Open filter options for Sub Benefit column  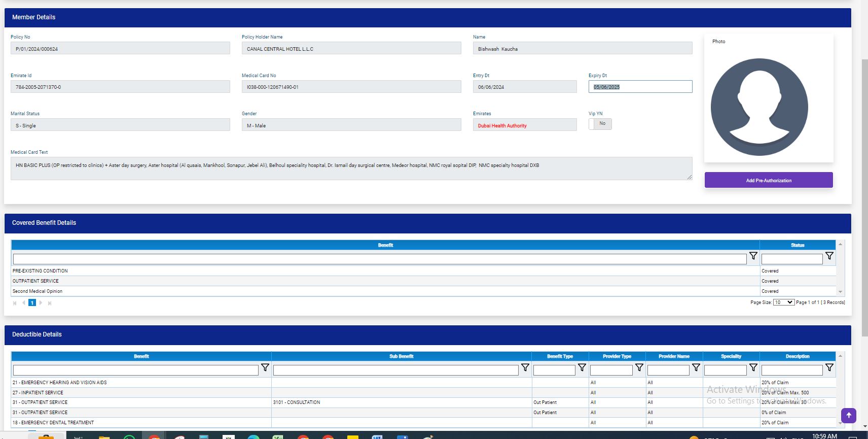point(525,367)
